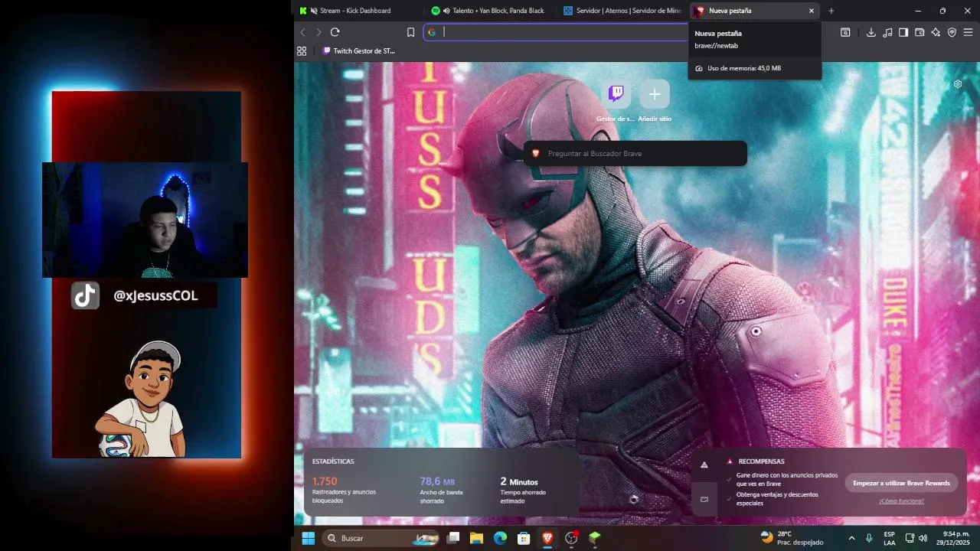Click the Brave icon in the taskbar
Screen dimensions: 980x551
click(547, 538)
